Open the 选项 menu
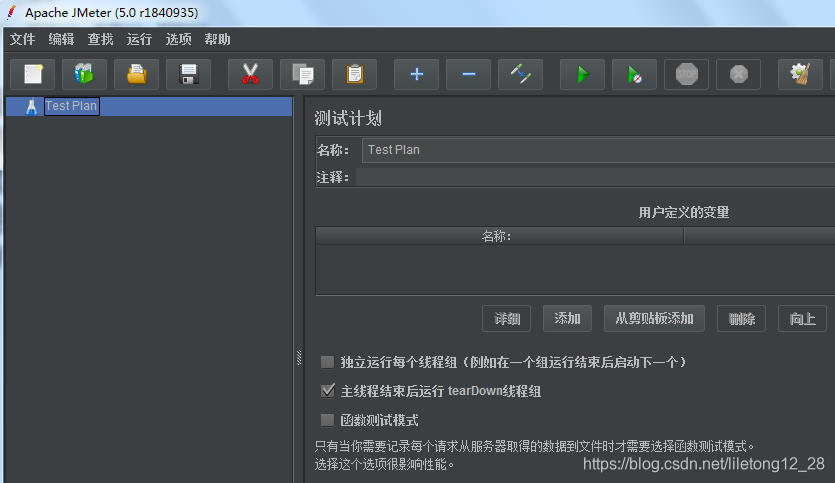 pyautogui.click(x=178, y=39)
